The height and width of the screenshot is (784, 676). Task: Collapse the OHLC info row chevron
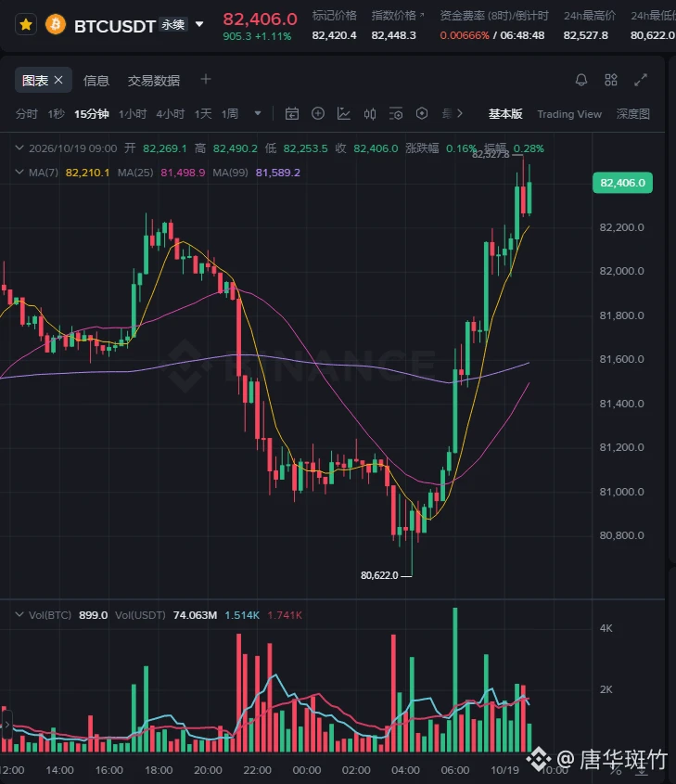tap(19, 148)
